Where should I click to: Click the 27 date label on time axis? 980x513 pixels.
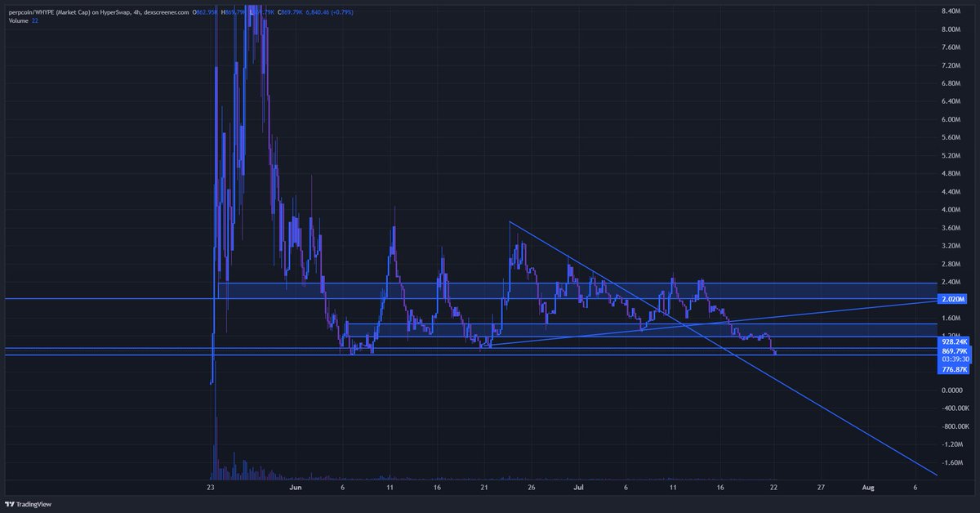pyautogui.click(x=821, y=487)
